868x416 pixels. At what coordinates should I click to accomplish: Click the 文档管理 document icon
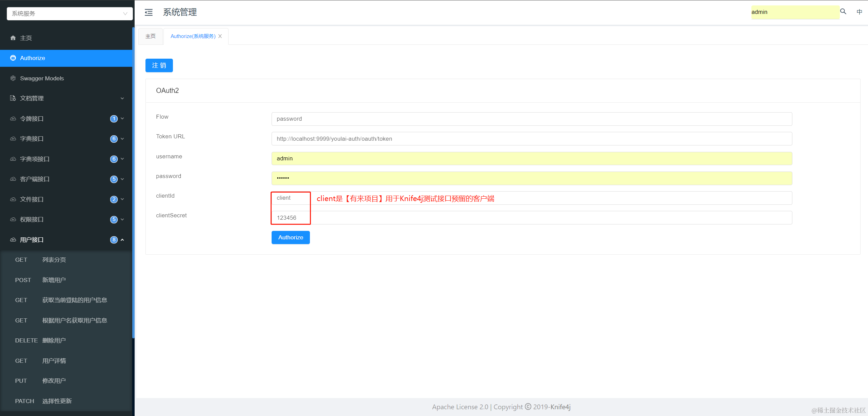click(x=13, y=98)
